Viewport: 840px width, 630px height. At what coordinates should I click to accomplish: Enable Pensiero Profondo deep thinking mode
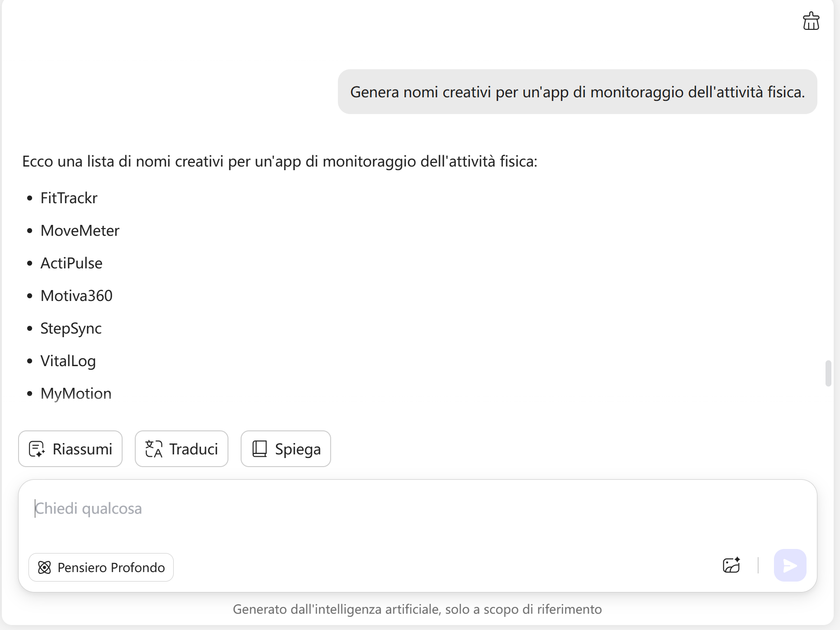tap(100, 567)
